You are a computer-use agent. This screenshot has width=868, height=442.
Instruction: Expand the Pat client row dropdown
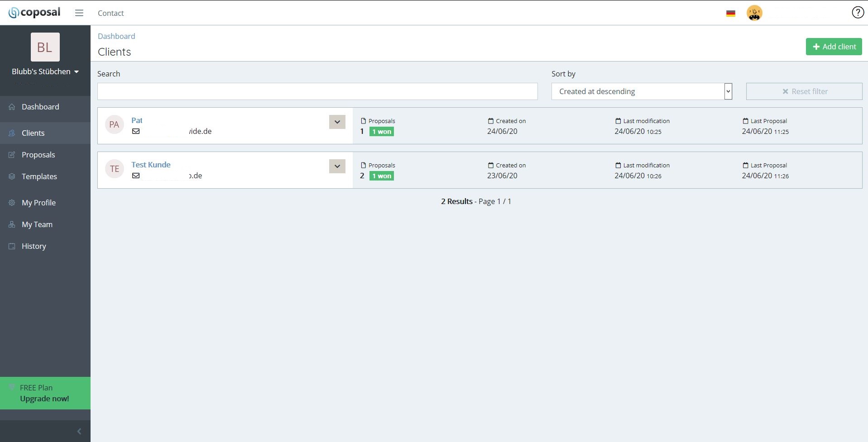click(337, 122)
